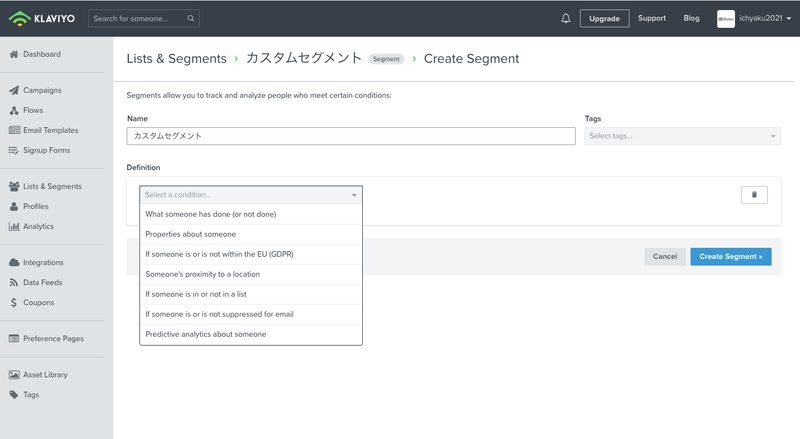The image size is (800, 439).
Task: Open the Blog link
Action: pyautogui.click(x=691, y=18)
